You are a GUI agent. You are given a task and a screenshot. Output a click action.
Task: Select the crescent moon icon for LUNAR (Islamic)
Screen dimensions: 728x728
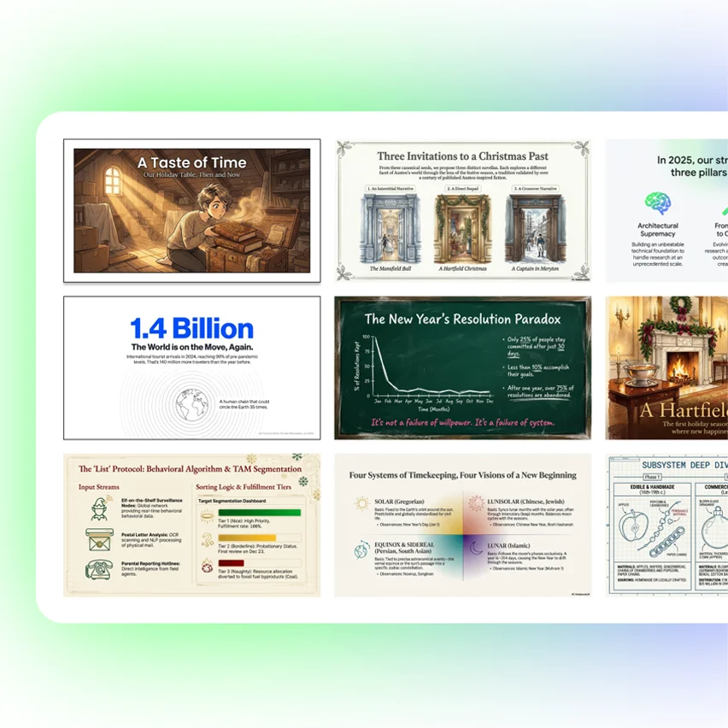pos(475,547)
